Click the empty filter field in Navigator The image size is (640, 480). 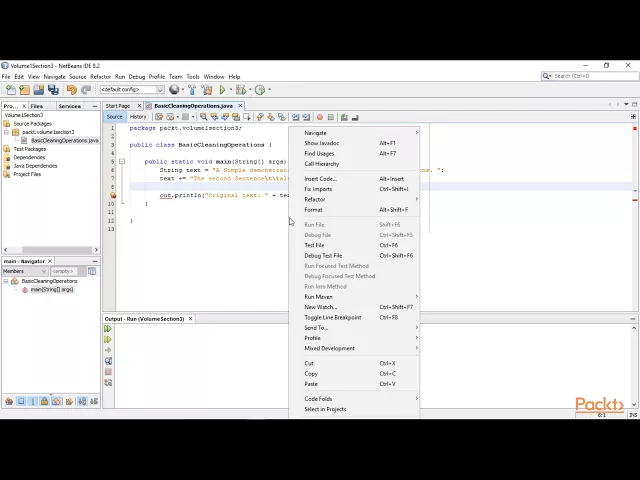tap(64, 271)
